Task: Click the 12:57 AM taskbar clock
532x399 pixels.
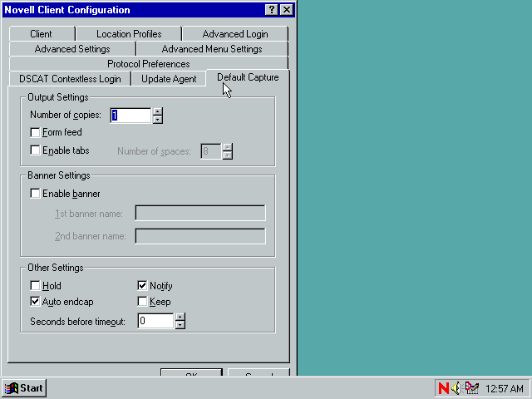Action: [505, 388]
